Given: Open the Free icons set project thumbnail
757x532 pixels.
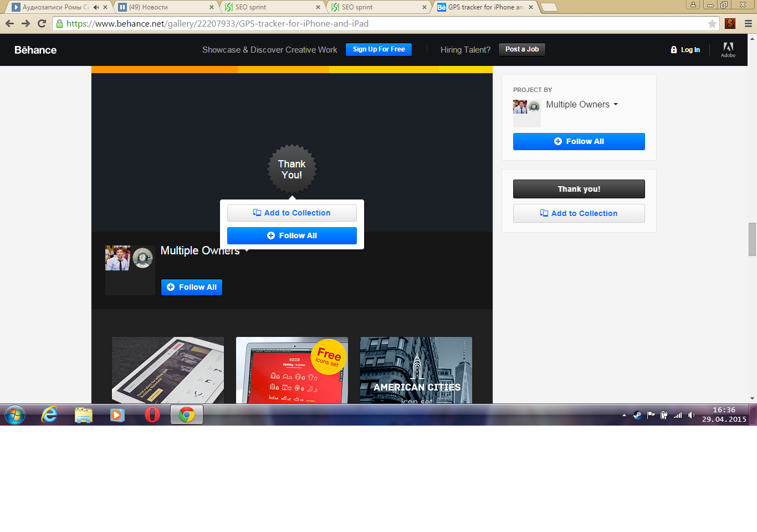Looking at the screenshot, I should tap(292, 370).
